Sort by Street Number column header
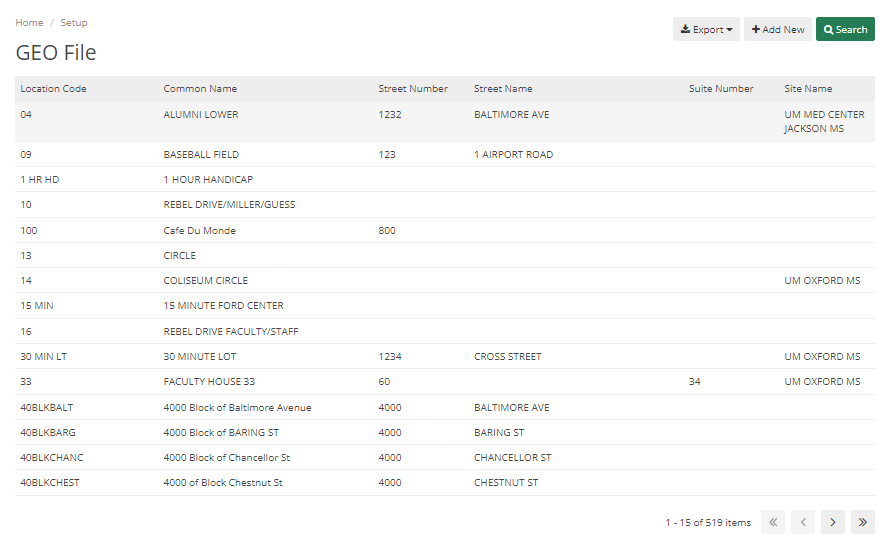Screen dimensions: 888x560 (413, 89)
